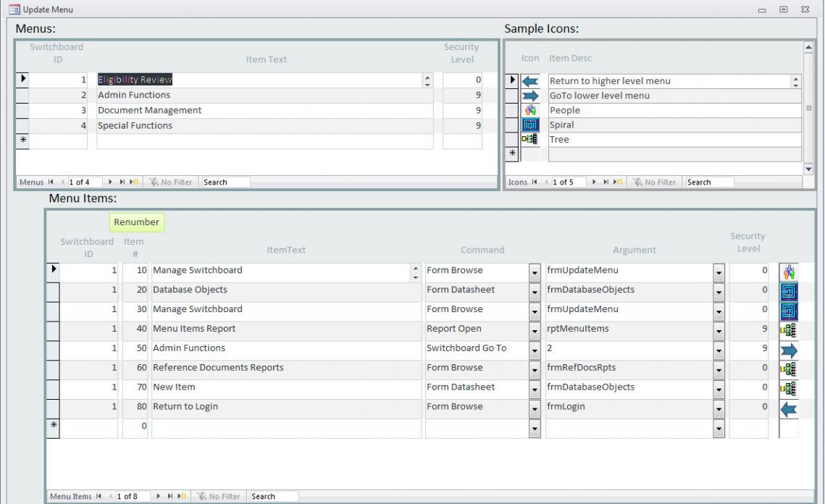Open Command dropdown in the new blank item row

point(535,429)
